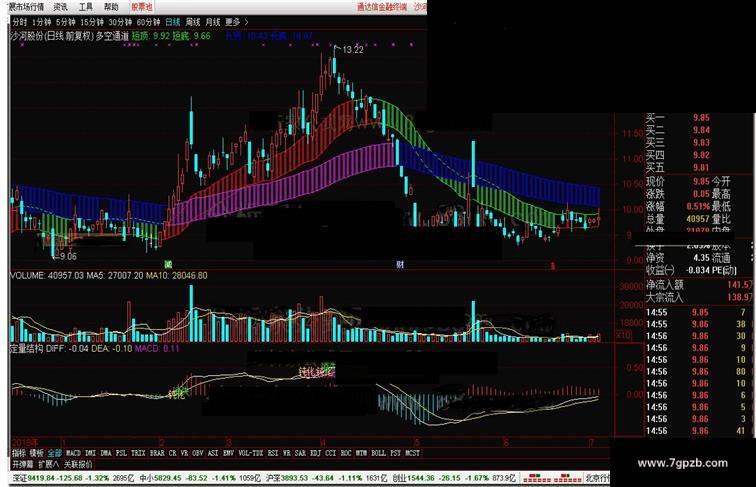Switch to 分时 chart period
This screenshot has height=487, width=756.
20,22
